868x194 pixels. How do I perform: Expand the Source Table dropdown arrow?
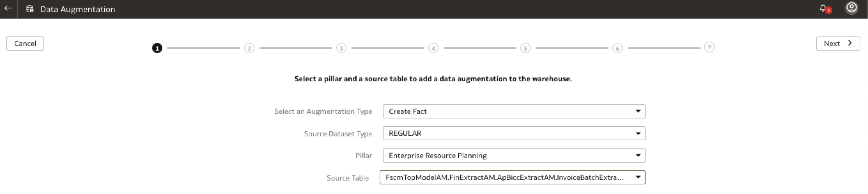pyautogui.click(x=638, y=177)
